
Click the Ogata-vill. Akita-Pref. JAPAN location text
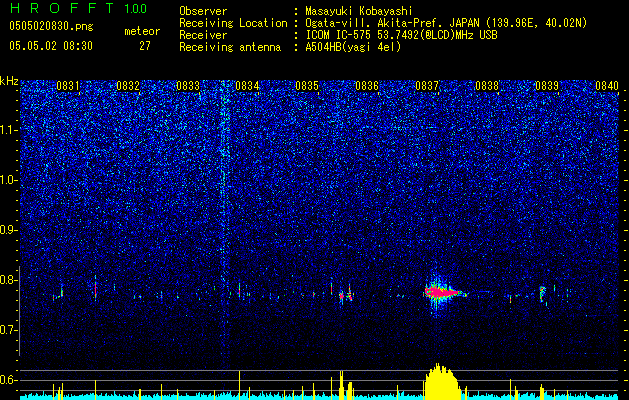(446, 23)
